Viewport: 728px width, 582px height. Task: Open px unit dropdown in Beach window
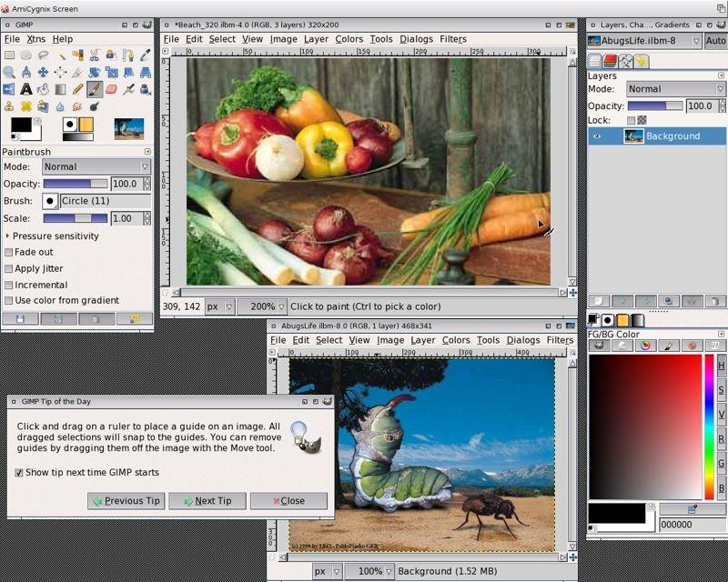tap(220, 306)
